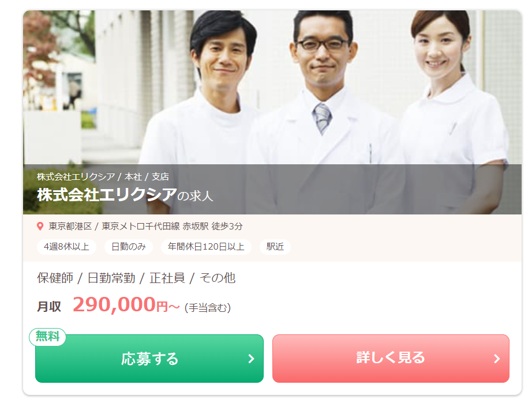Image resolution: width=532 pixels, height=407 pixels.
Task: Click the 無料 badge label
Action: point(47,337)
